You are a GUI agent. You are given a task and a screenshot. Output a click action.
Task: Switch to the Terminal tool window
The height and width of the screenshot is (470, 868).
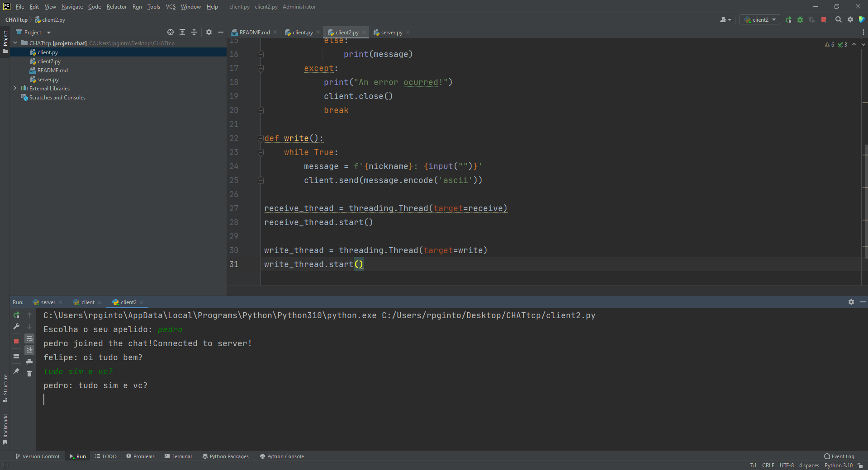pyautogui.click(x=178, y=456)
